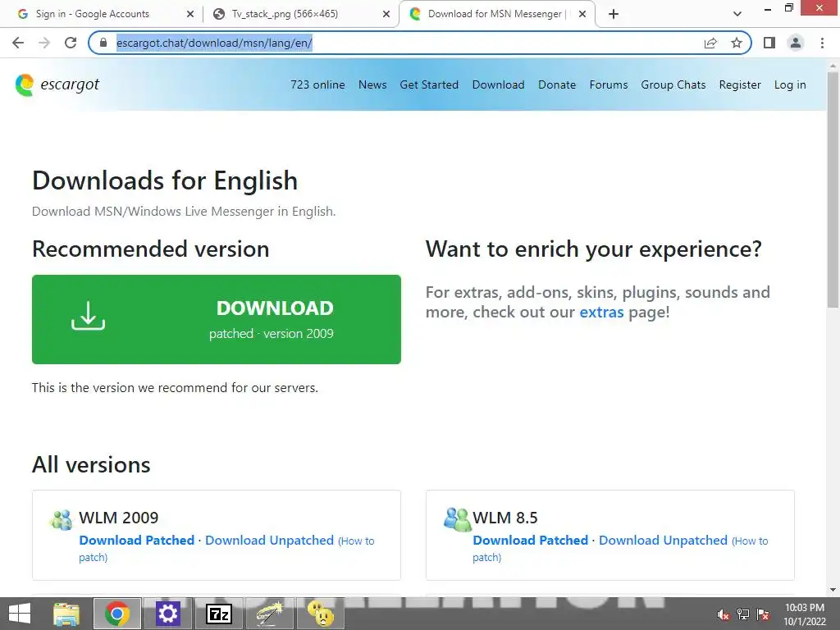The height and width of the screenshot is (630, 840).
Task: Go back to previous page
Action: point(18,43)
